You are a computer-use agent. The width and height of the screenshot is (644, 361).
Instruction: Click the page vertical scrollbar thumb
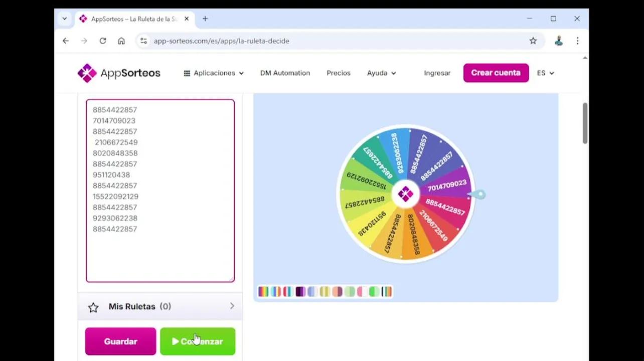(585, 123)
